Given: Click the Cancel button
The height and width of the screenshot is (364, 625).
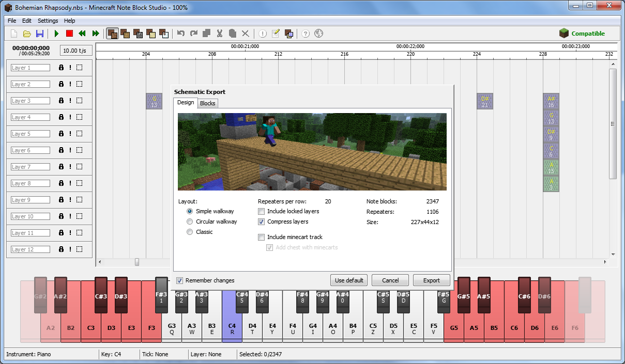Looking at the screenshot, I should [390, 280].
